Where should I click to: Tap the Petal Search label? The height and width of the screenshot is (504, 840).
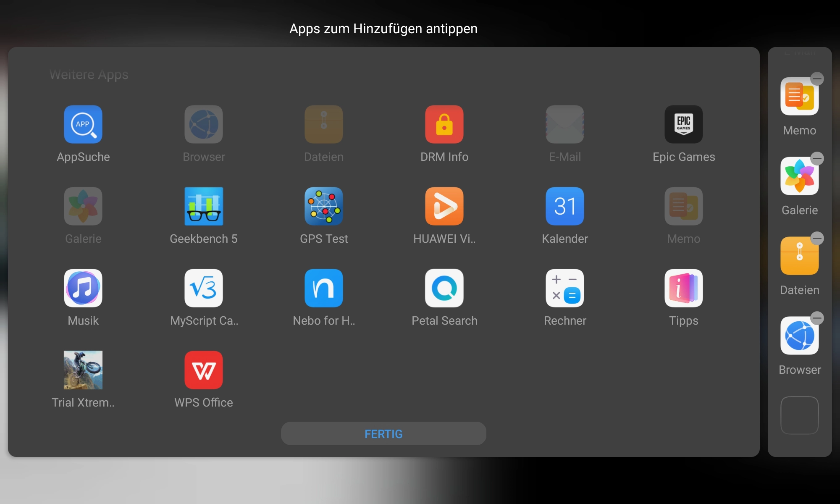pos(444,321)
